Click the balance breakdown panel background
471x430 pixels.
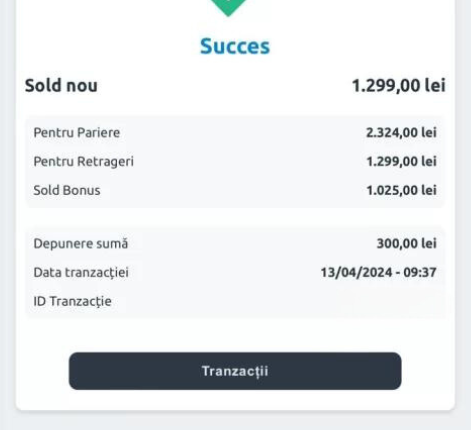(x=233, y=162)
